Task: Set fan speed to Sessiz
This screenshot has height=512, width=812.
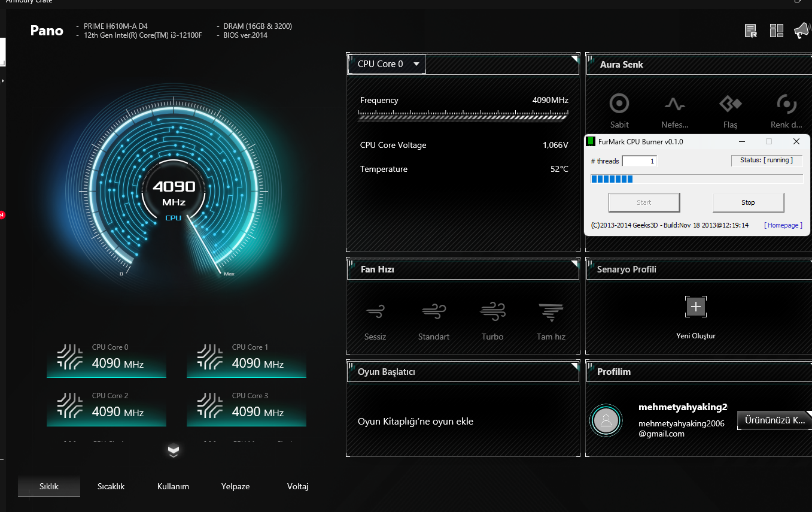Action: click(x=375, y=322)
